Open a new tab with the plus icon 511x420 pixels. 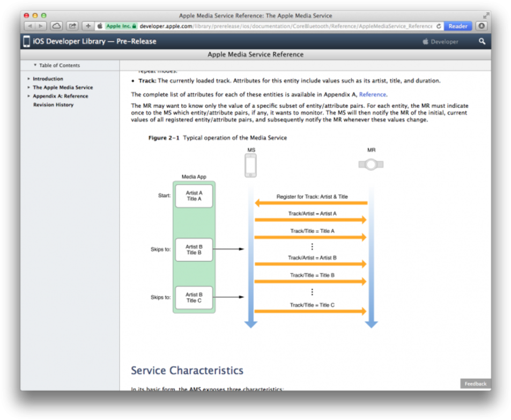pyautogui.click(x=87, y=25)
